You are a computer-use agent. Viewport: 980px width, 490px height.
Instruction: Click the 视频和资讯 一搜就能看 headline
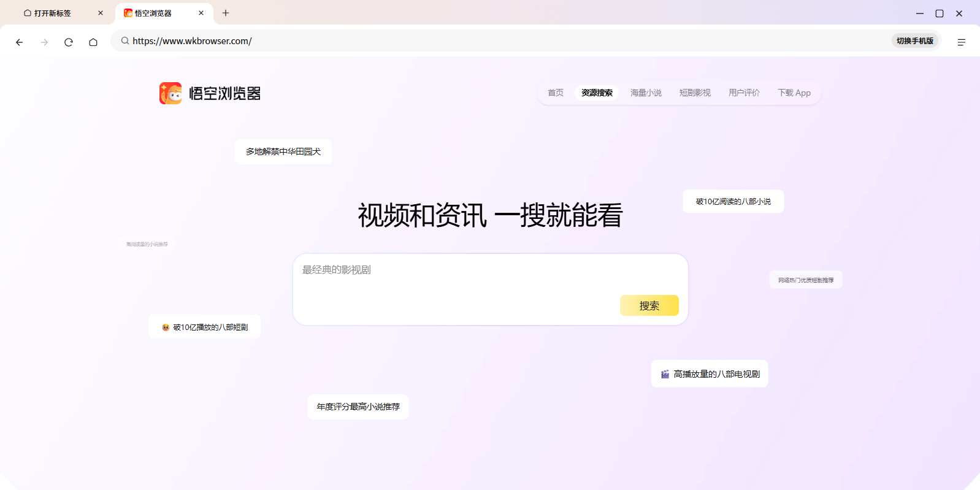(490, 215)
